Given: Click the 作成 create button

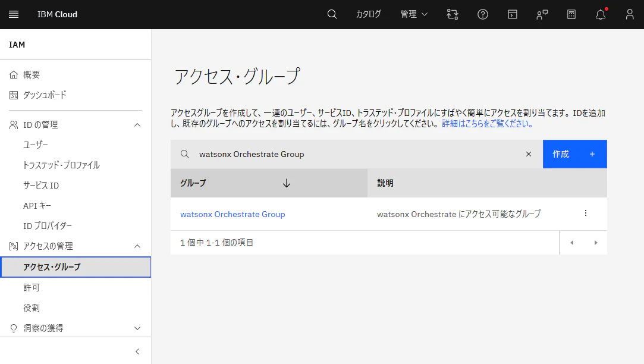Looking at the screenshot, I should click(574, 154).
